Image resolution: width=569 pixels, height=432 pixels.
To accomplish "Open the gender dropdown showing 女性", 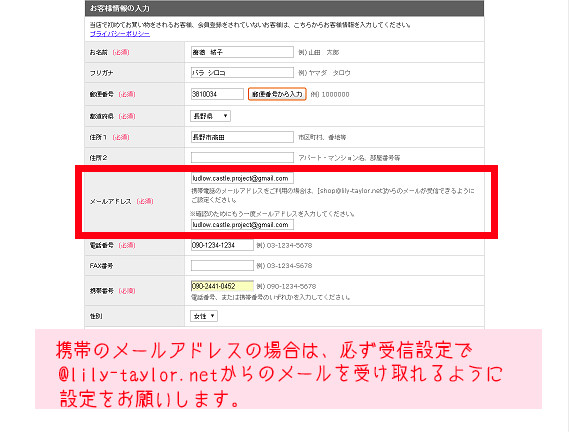I will [x=204, y=316].
